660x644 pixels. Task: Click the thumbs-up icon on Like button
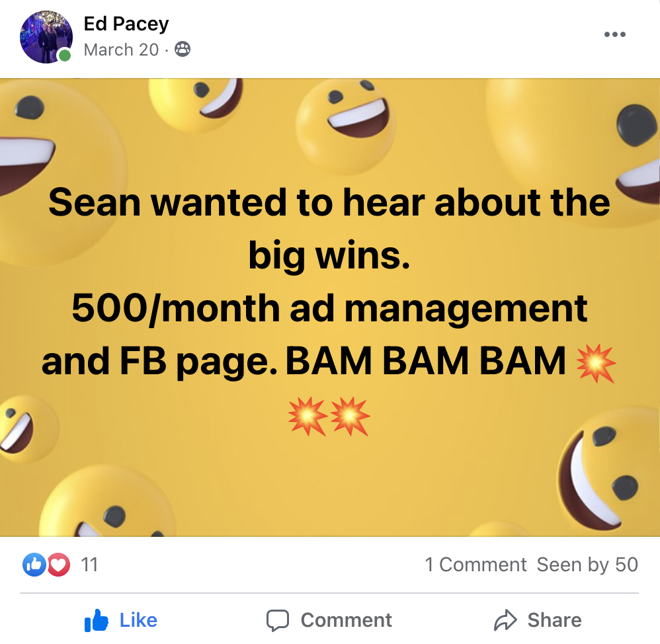[x=97, y=620]
